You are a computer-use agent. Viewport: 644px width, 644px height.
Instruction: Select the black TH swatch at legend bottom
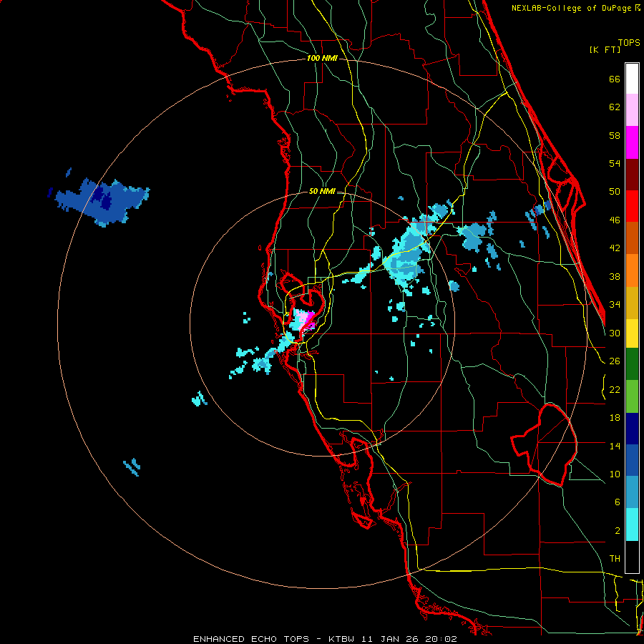pyautogui.click(x=632, y=557)
